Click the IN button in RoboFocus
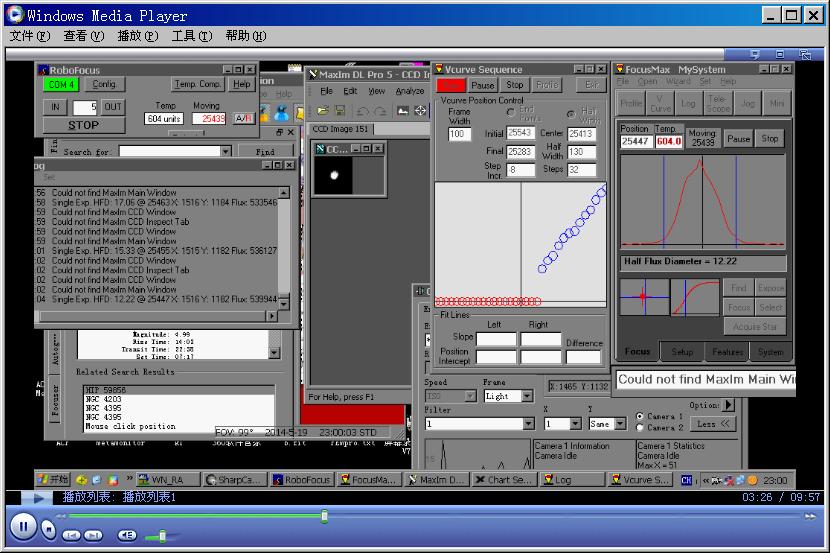 [x=55, y=107]
